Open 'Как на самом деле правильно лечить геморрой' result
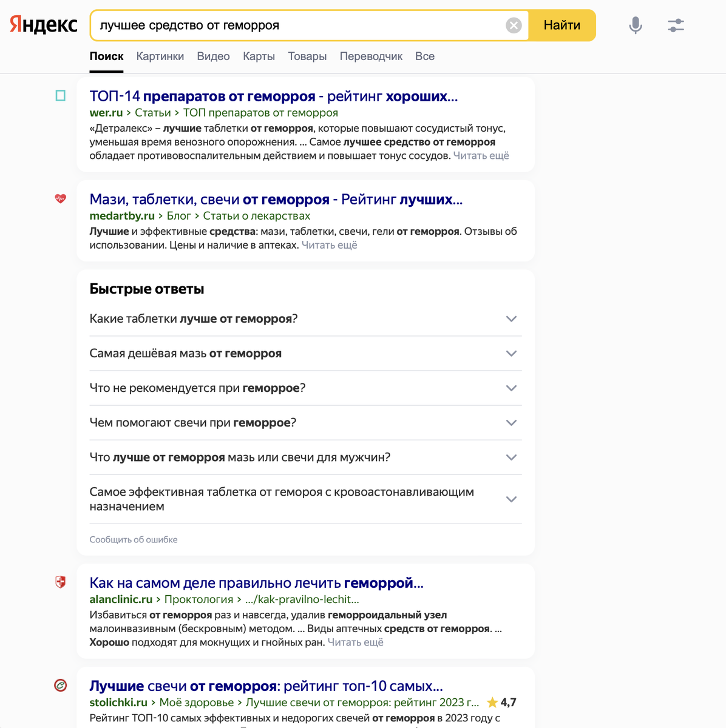This screenshot has height=728, width=726. click(256, 583)
